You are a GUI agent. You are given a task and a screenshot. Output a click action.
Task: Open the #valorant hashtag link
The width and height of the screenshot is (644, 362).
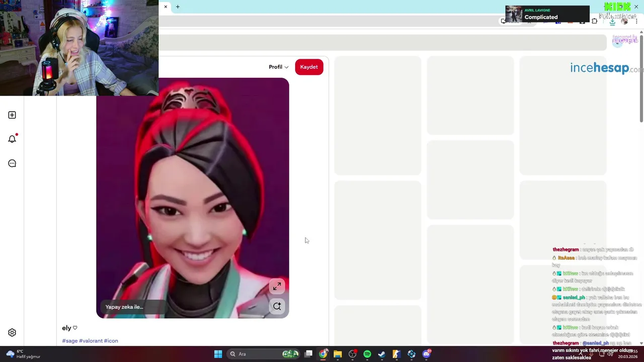[91, 341]
